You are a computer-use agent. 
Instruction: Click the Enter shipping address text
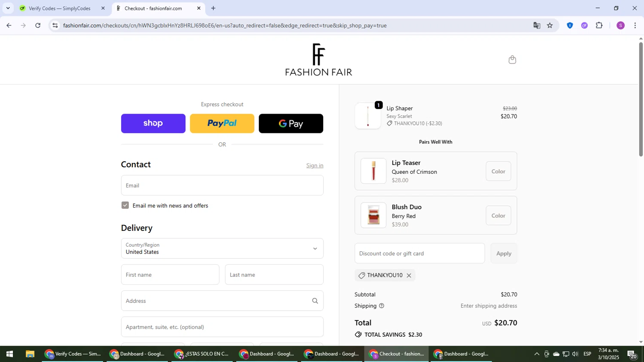(489, 306)
